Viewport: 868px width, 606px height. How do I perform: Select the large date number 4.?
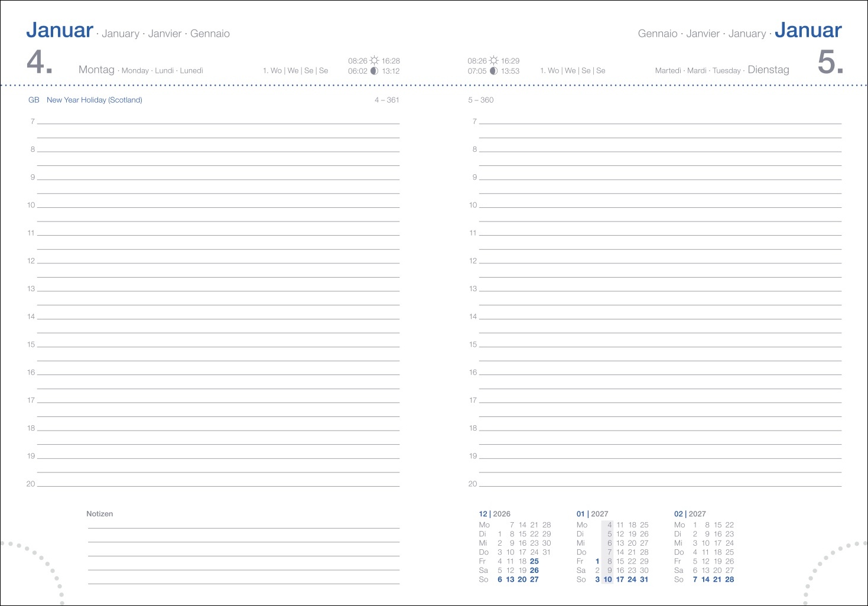(x=40, y=63)
